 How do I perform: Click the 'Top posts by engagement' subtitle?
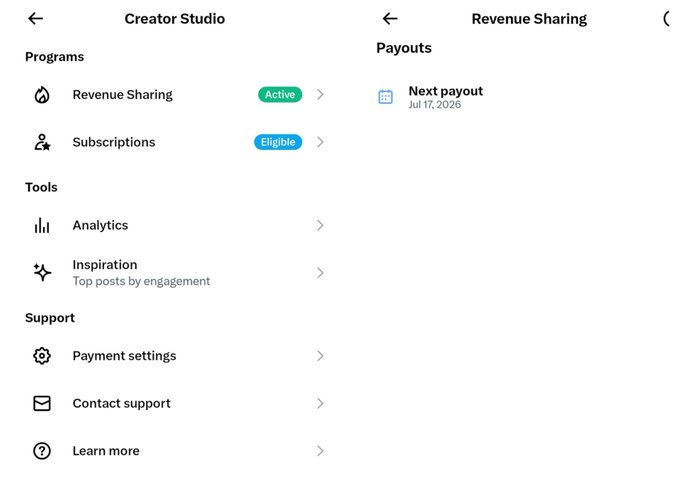tap(141, 281)
